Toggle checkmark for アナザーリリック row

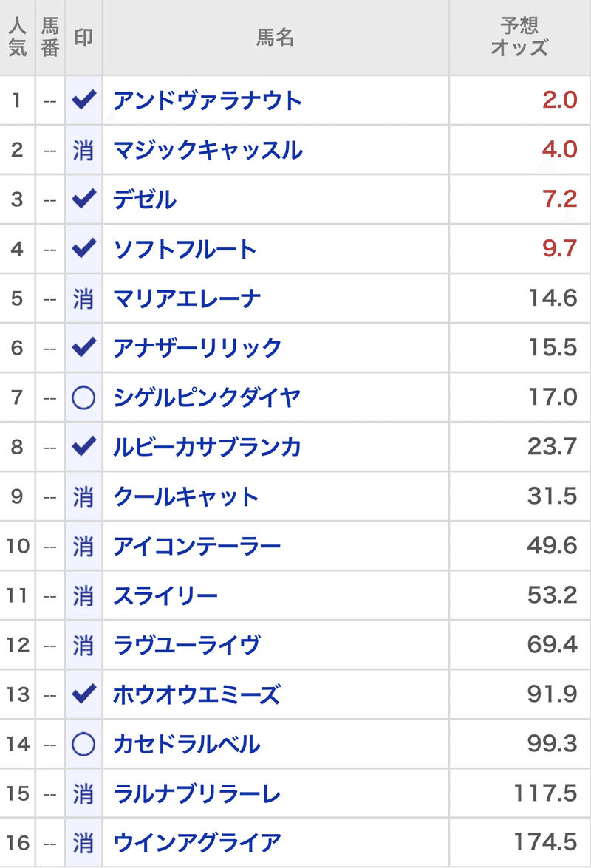coord(84,347)
